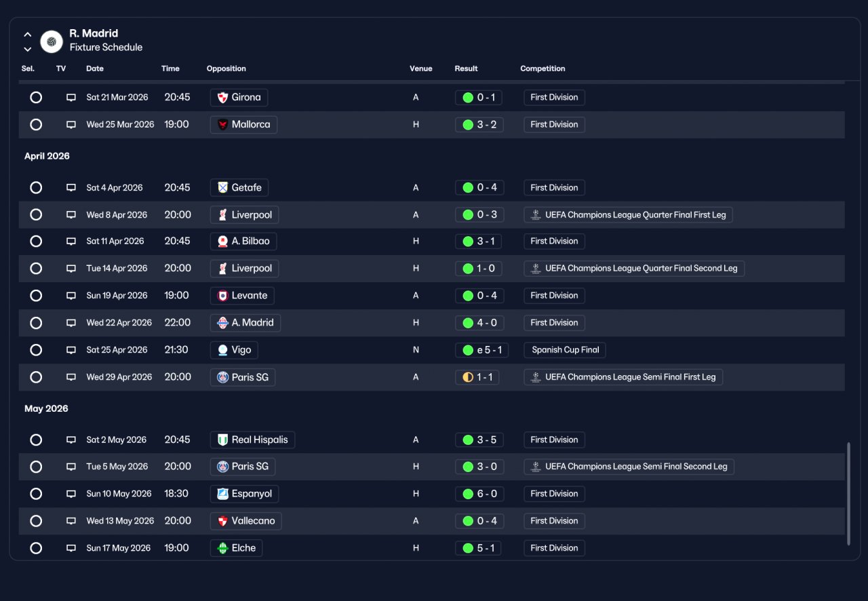
Task: Select the radio button for the A. Madrid match
Action: coord(36,323)
